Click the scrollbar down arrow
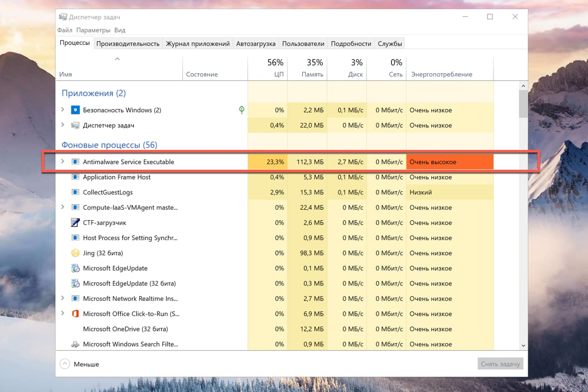Viewport: 588px width, 392px height. pyautogui.click(x=523, y=345)
